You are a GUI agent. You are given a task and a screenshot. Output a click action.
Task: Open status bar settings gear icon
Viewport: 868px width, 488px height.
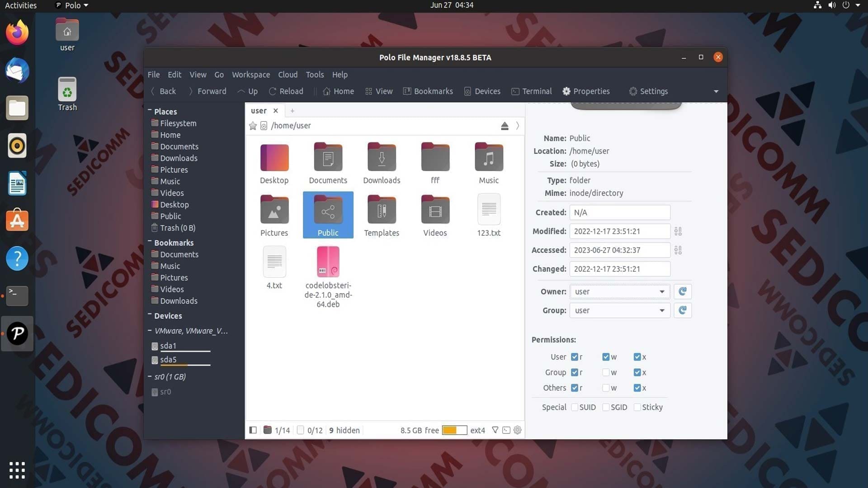(518, 430)
